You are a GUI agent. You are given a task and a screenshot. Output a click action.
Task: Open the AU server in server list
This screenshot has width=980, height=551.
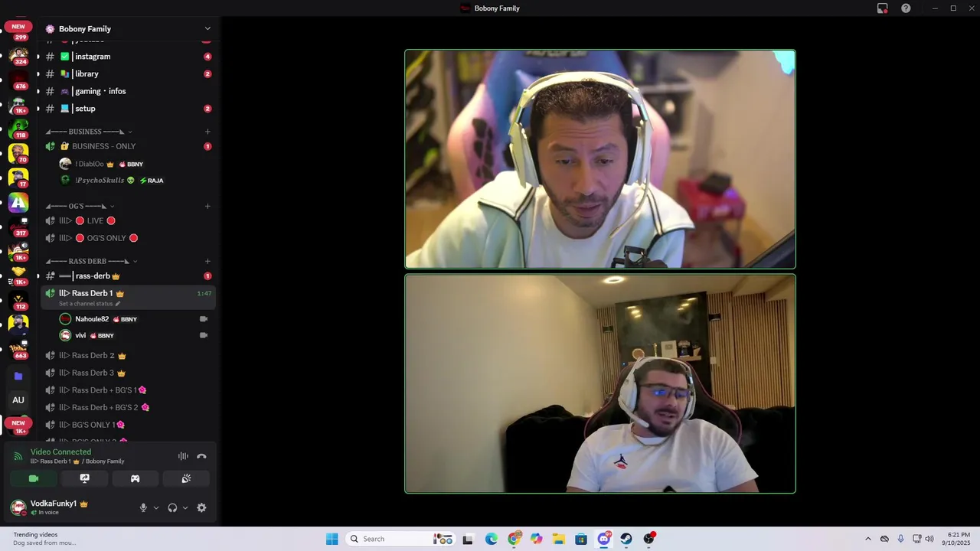[x=18, y=399]
